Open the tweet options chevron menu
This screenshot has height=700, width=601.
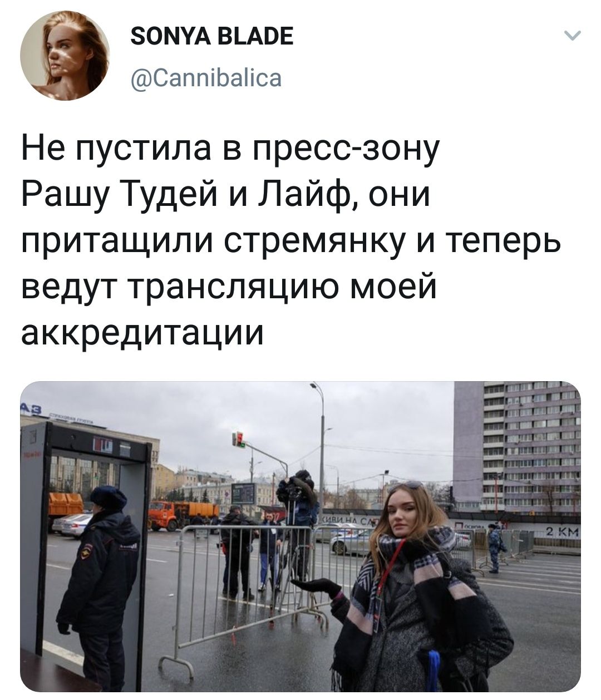[572, 38]
